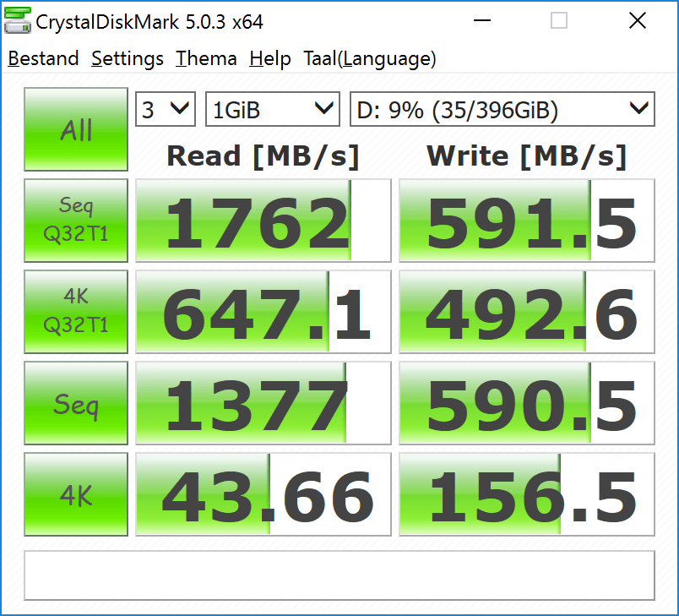Close the CrystalDiskMark window

(x=638, y=20)
